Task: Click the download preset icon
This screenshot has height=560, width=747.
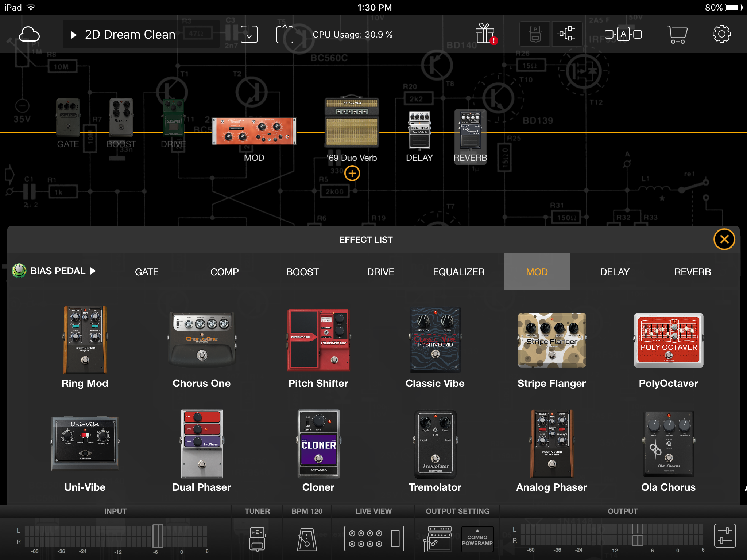Action: [249, 35]
